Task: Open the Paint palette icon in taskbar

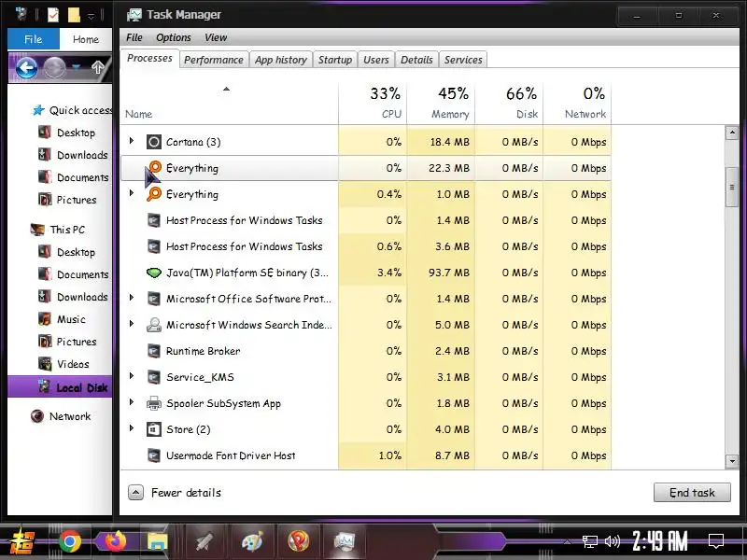Action: [x=252, y=542]
